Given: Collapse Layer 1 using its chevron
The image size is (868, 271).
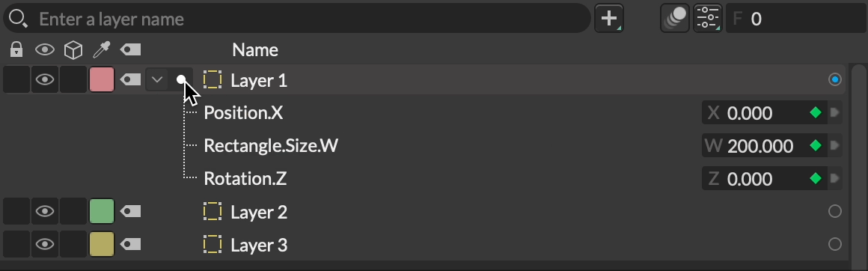Looking at the screenshot, I should point(157,80).
